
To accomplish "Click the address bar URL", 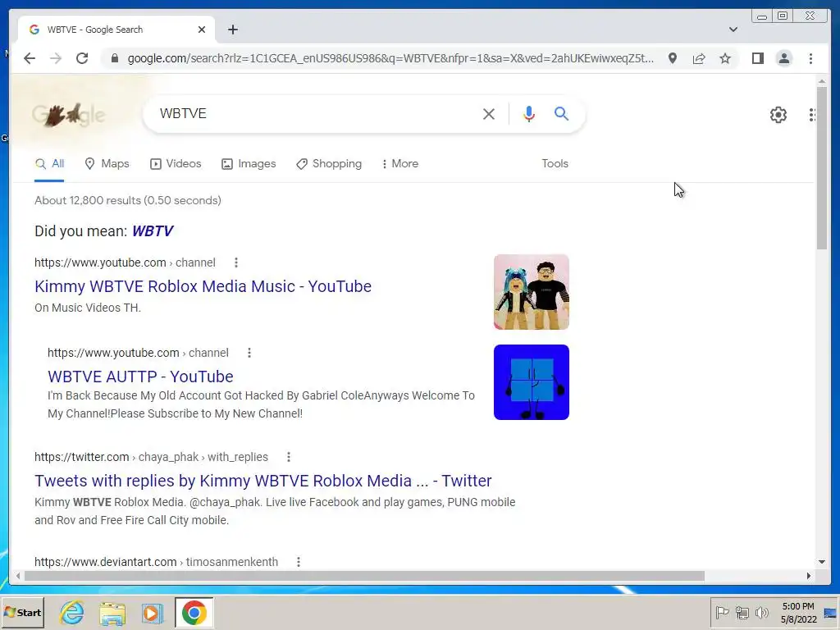I will (390, 58).
